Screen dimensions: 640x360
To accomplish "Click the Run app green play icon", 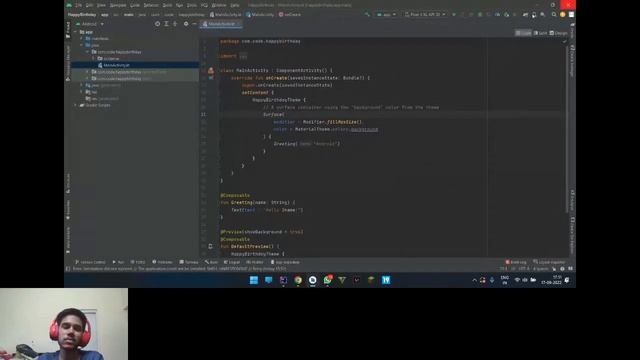I will (x=454, y=14).
